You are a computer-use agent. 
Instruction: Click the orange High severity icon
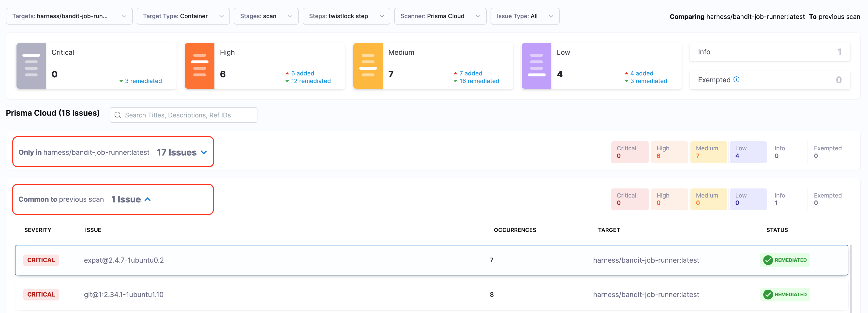click(199, 66)
